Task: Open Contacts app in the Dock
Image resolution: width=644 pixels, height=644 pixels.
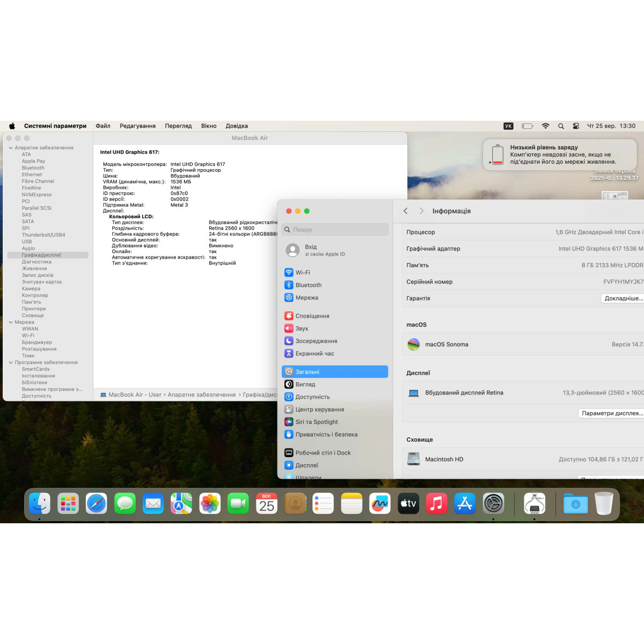Action: point(295,503)
